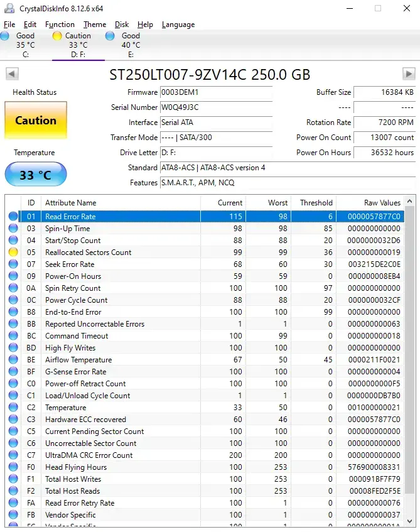Go to next disk with right arrow
This screenshot has width=420, height=532.
[409, 73]
